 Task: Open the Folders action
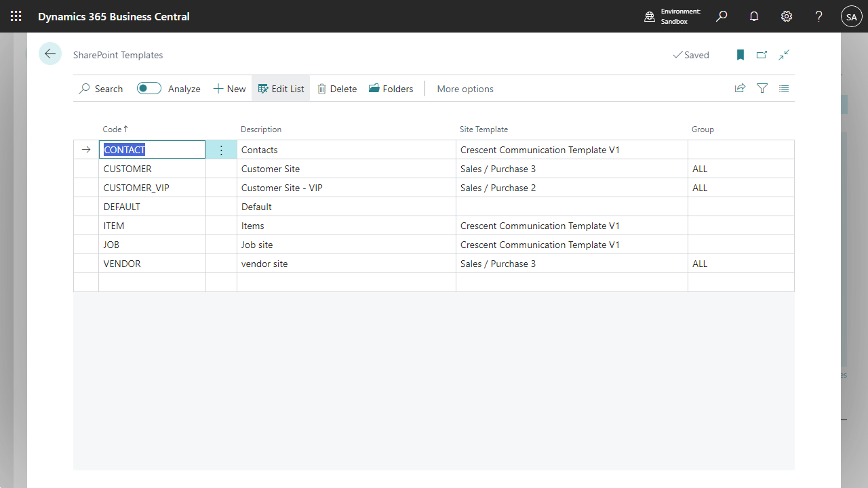(x=391, y=89)
